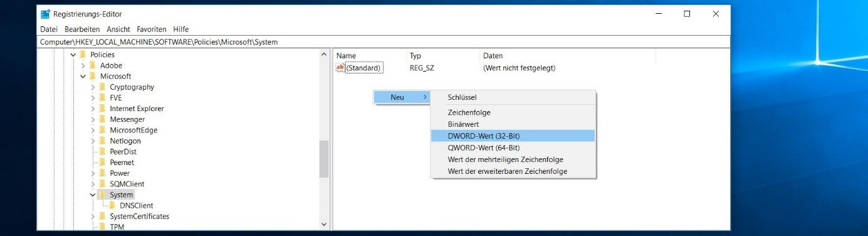This screenshot has height=236, width=868.
Task: Expand the Internet Explorer key
Action: [93, 109]
